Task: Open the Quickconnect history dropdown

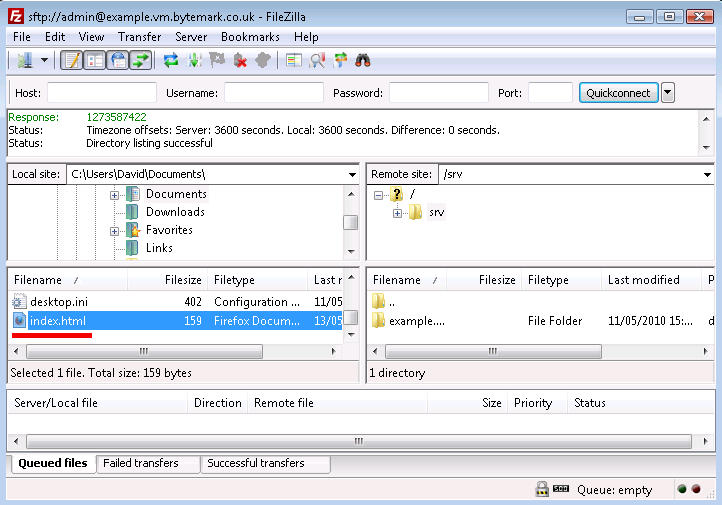Action: 668,93
